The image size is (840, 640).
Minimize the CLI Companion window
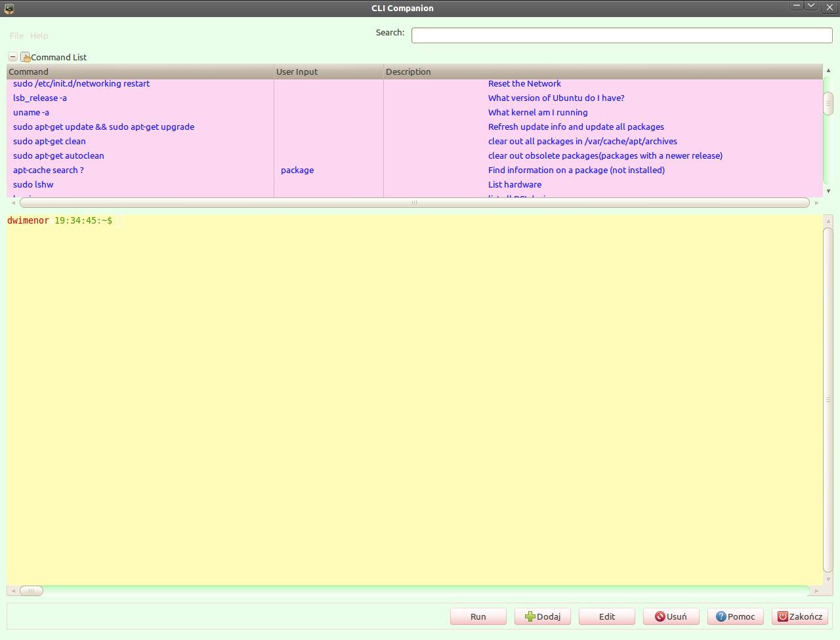(x=797, y=6)
